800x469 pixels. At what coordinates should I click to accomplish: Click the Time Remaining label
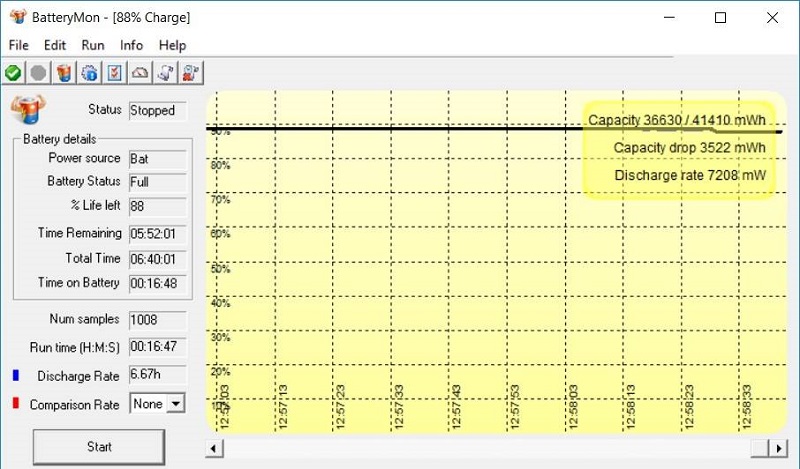[x=80, y=233]
